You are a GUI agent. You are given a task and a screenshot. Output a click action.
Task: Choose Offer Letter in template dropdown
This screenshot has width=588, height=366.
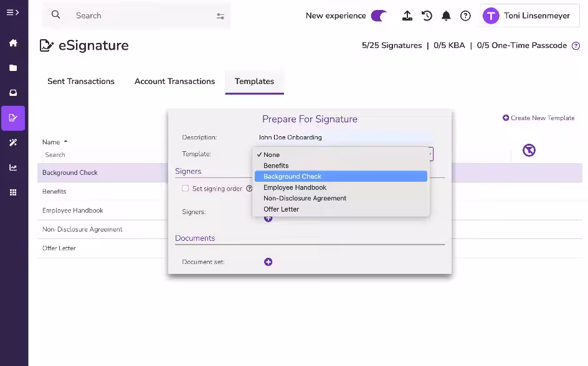coord(341,209)
